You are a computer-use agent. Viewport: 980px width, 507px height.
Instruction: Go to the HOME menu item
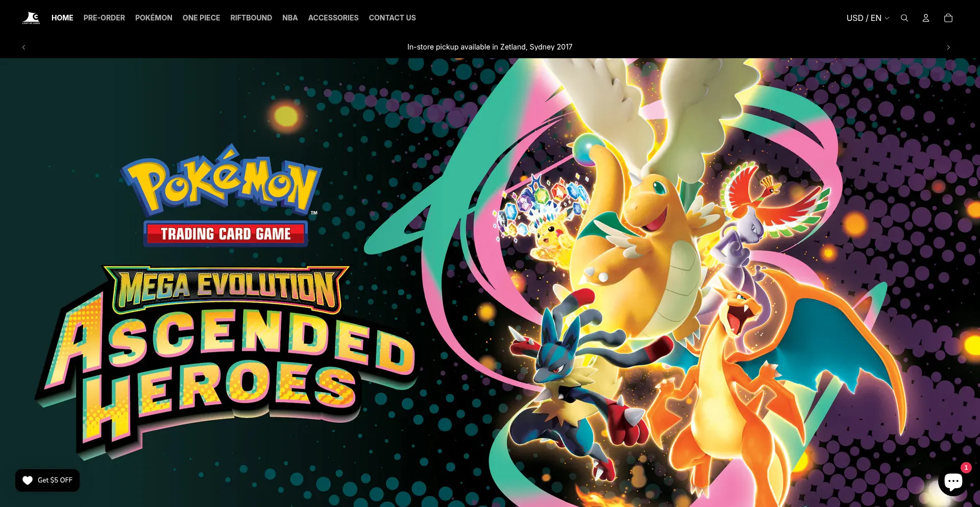[x=62, y=18]
